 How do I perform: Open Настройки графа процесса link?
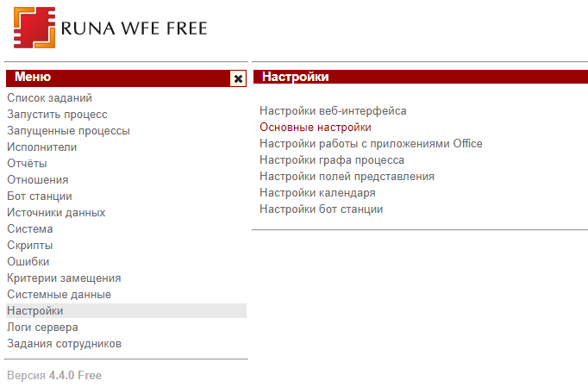[332, 160]
